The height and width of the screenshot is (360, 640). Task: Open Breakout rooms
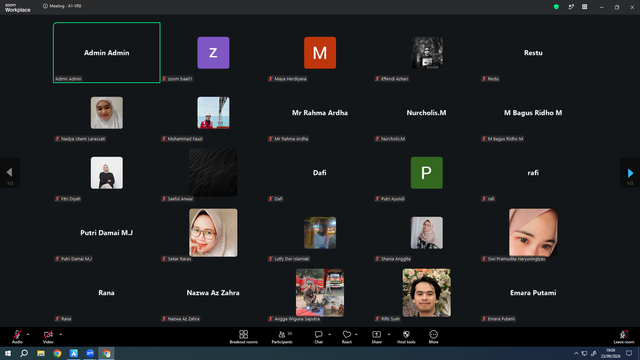(x=244, y=337)
